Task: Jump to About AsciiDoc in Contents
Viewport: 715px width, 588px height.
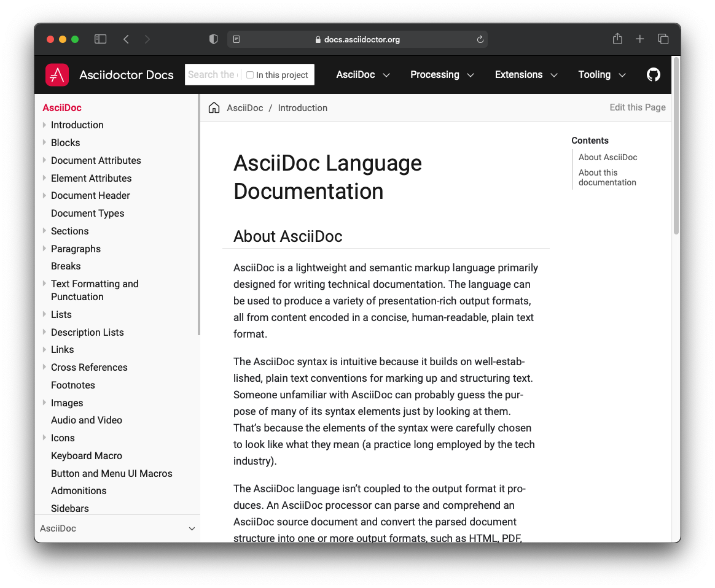Action: point(608,157)
